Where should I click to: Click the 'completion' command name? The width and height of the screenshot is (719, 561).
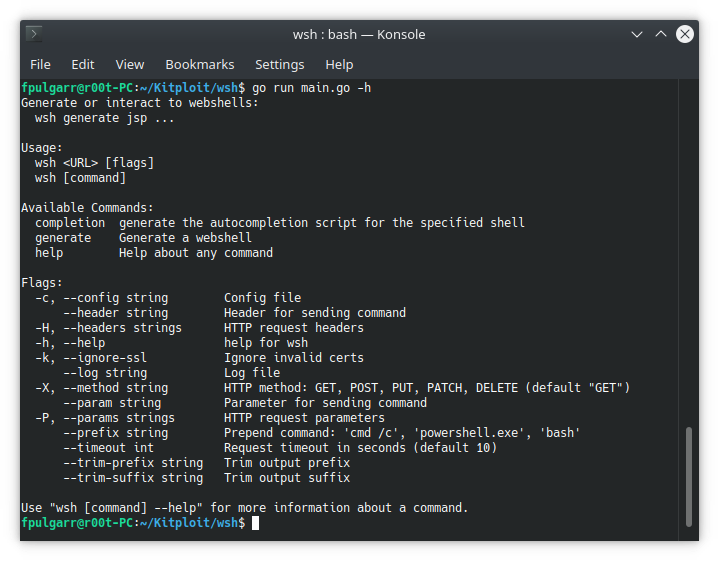(x=70, y=223)
